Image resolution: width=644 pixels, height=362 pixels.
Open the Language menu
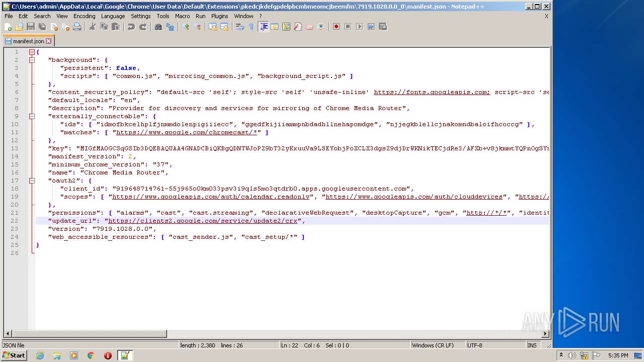pyautogui.click(x=113, y=16)
